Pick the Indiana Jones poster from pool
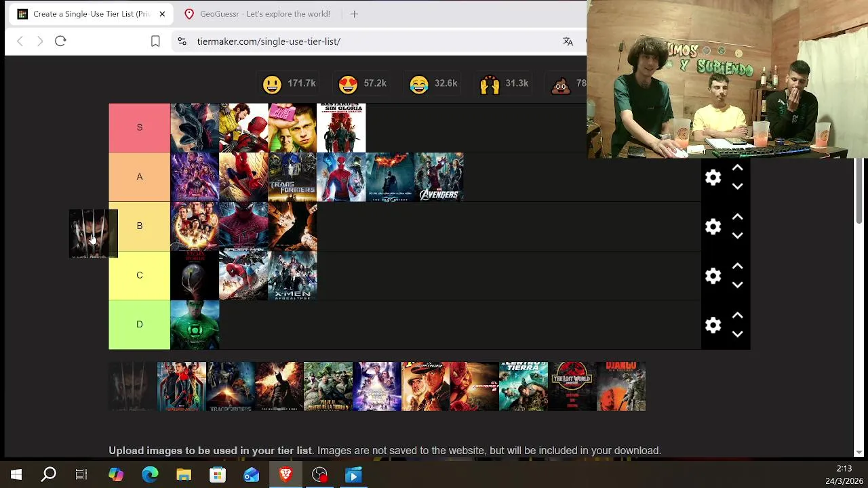Image resolution: width=868 pixels, height=488 pixels. pos(426,386)
